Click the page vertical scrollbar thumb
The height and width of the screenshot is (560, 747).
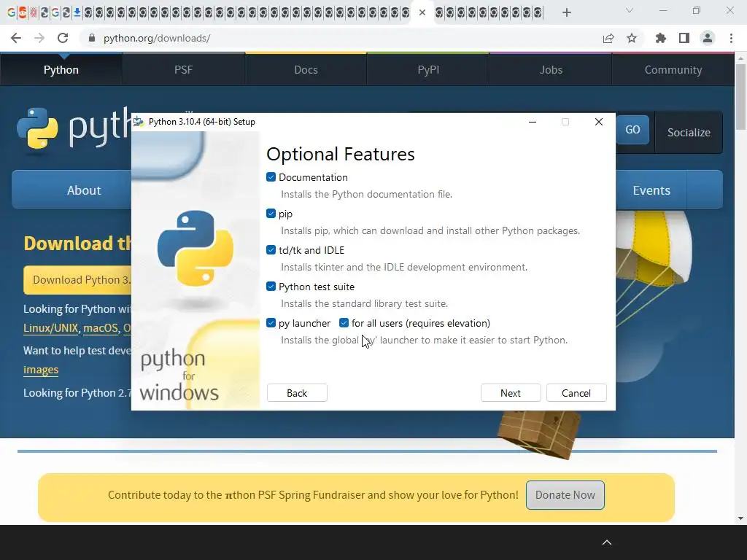coord(740,97)
